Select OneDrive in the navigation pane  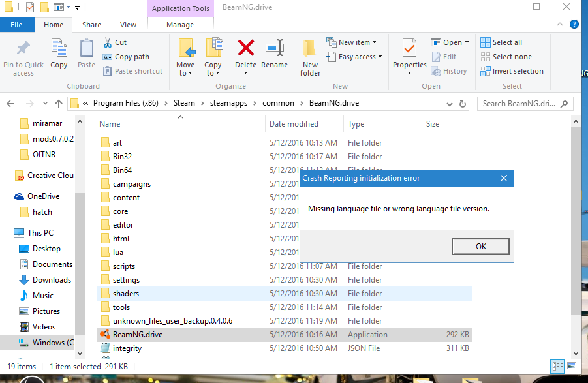[37, 196]
